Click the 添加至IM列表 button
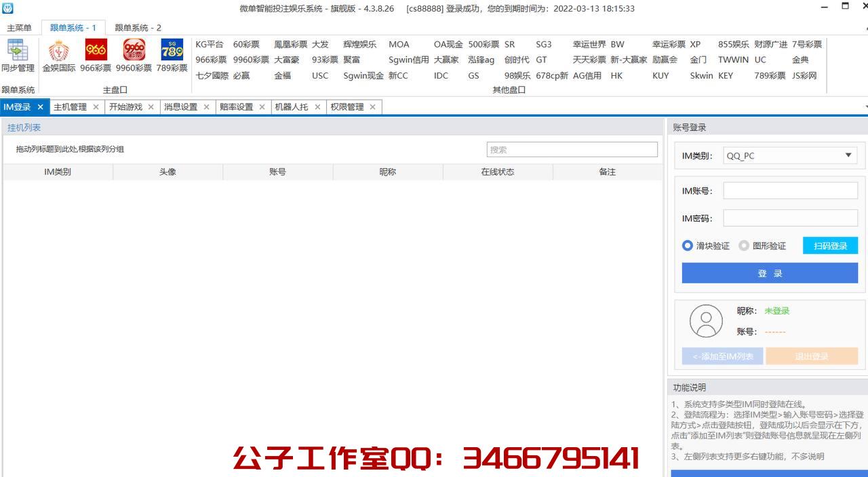The image size is (868, 477). click(723, 356)
